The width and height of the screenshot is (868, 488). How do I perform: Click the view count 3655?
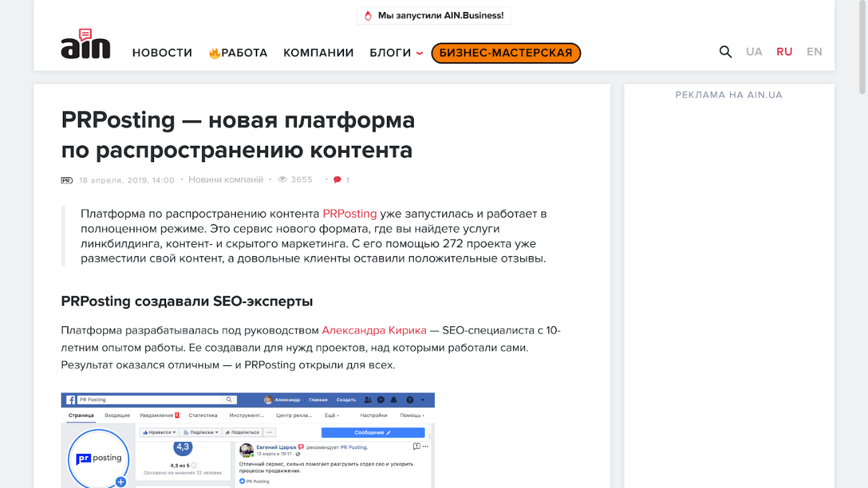click(302, 180)
